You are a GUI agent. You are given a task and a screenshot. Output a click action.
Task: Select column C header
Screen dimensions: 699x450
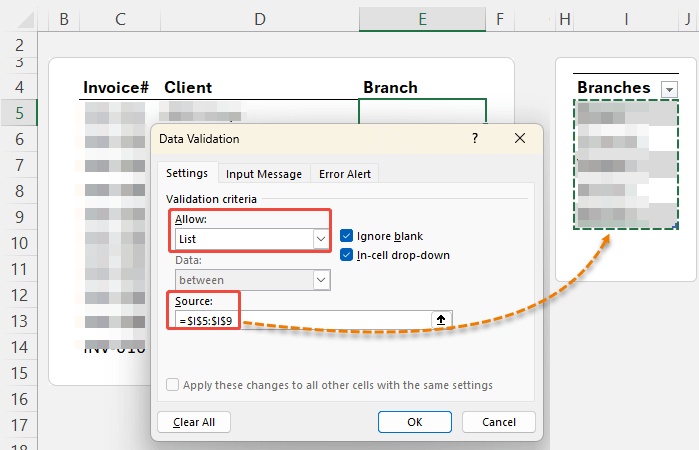[120, 19]
